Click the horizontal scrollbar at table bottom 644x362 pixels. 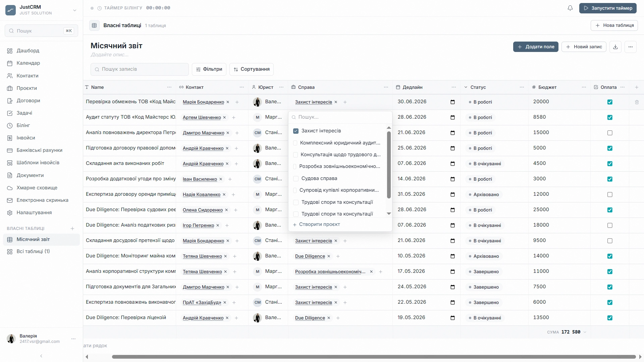coord(374,357)
